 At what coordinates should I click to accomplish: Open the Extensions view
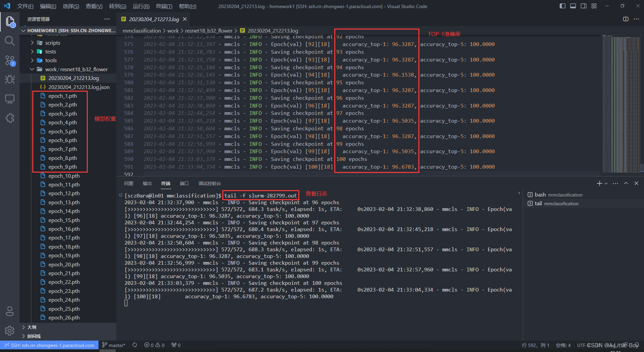(10, 118)
